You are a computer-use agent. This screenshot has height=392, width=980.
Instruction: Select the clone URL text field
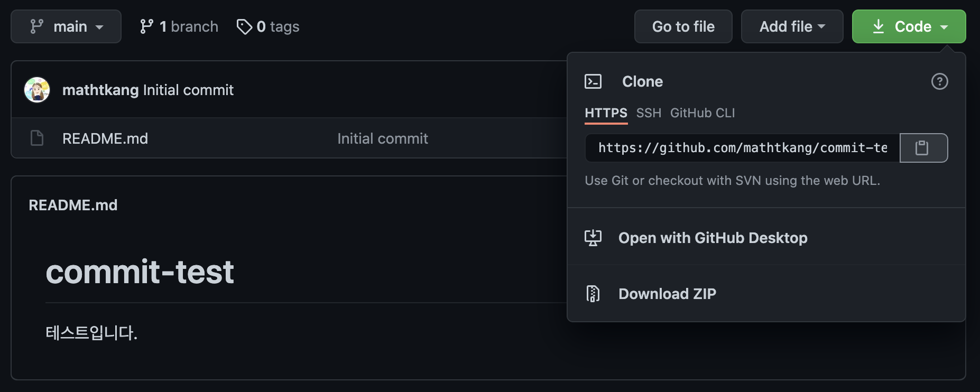pyautogui.click(x=743, y=148)
